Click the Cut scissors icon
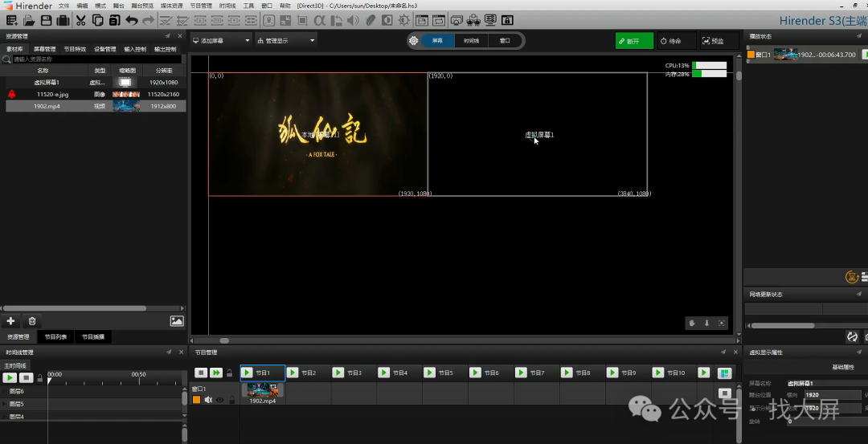Screen dimensions: 868x444 pyautogui.click(x=80, y=20)
